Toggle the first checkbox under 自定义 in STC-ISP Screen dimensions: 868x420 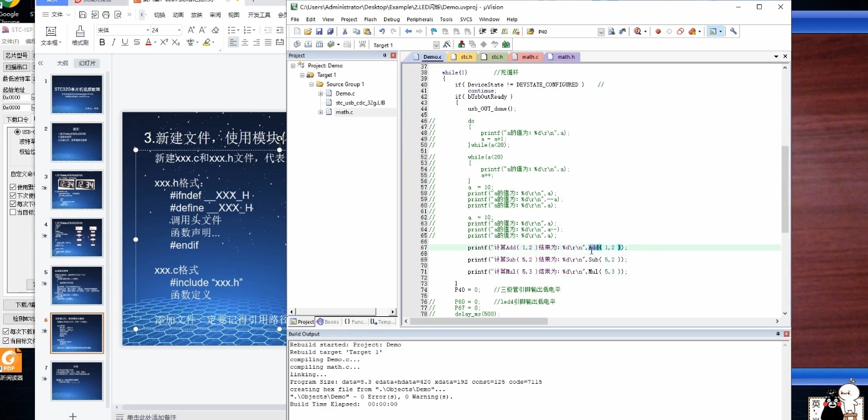(x=13, y=187)
